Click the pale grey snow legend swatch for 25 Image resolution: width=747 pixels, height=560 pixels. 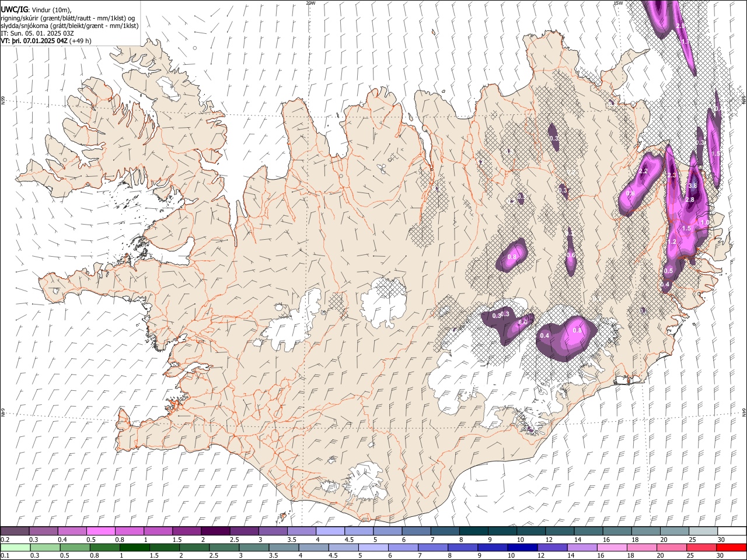point(703,531)
